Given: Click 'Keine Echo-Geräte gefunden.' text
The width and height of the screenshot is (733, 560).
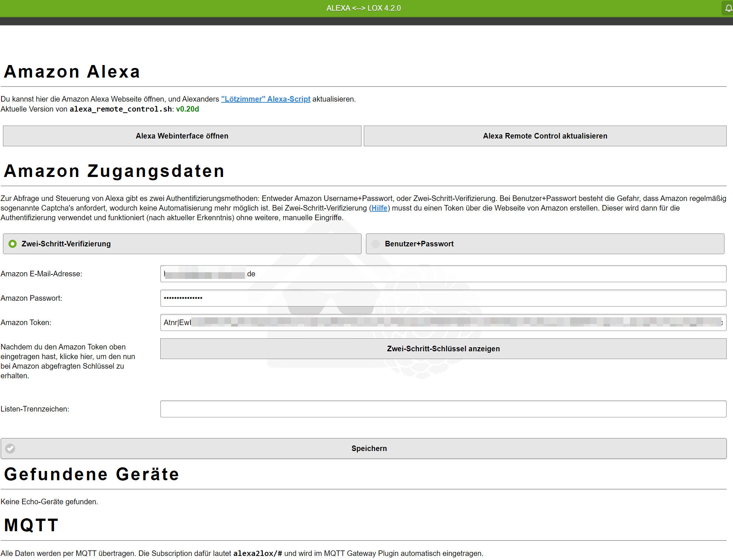Looking at the screenshot, I should tap(49, 502).
